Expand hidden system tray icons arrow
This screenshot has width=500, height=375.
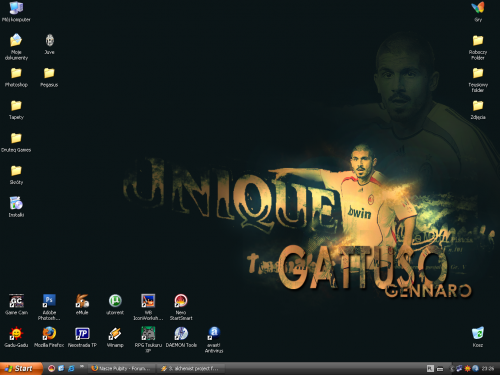(452, 369)
